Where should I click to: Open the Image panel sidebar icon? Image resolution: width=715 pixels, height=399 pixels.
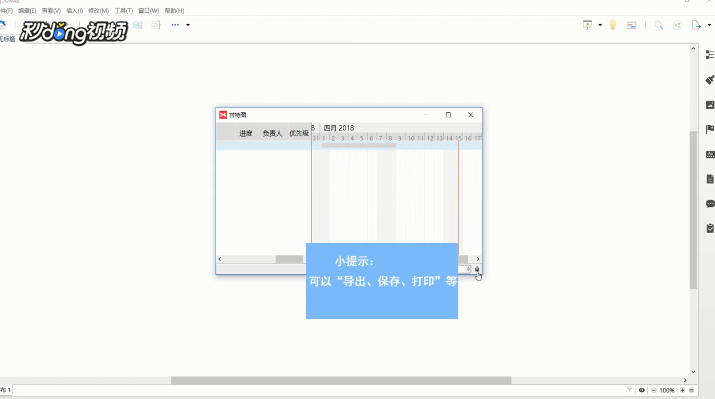tap(710, 105)
